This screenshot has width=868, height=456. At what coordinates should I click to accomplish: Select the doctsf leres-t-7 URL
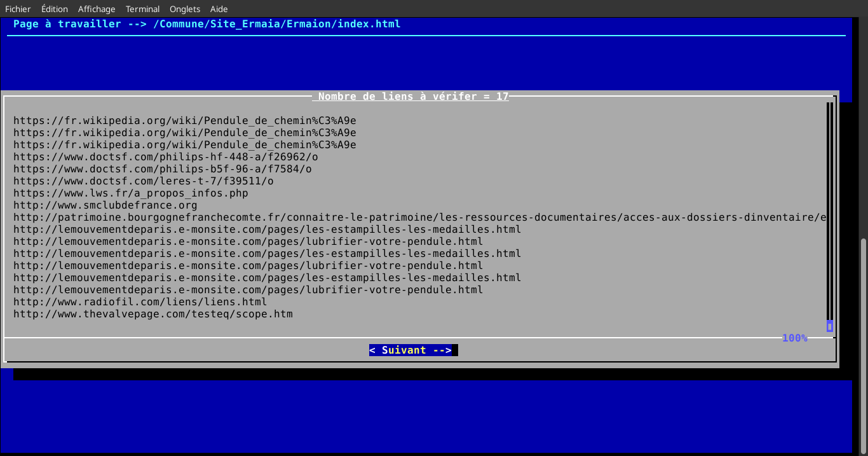tap(143, 181)
